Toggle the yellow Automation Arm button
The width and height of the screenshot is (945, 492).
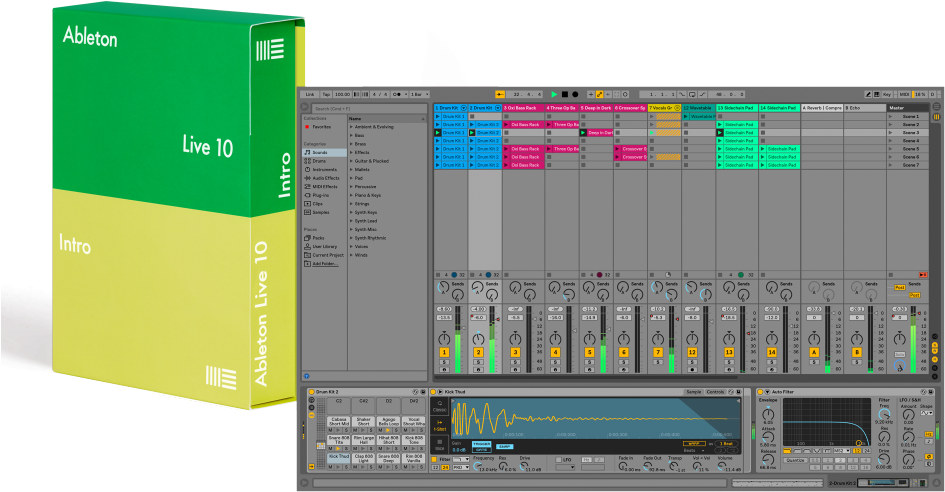(600, 94)
